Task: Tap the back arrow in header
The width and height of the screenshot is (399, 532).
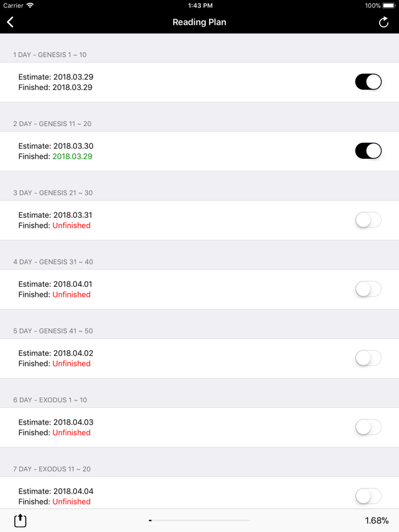Action: (10, 22)
